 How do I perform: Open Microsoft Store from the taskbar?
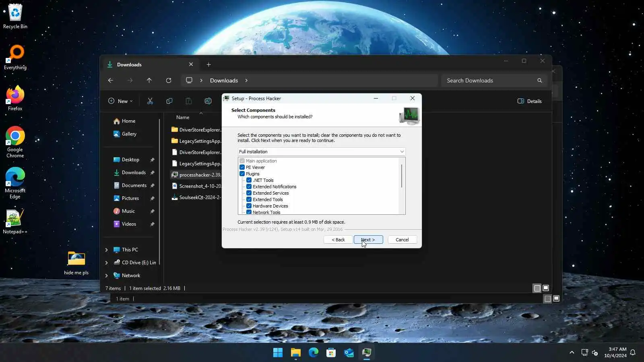pos(331,353)
